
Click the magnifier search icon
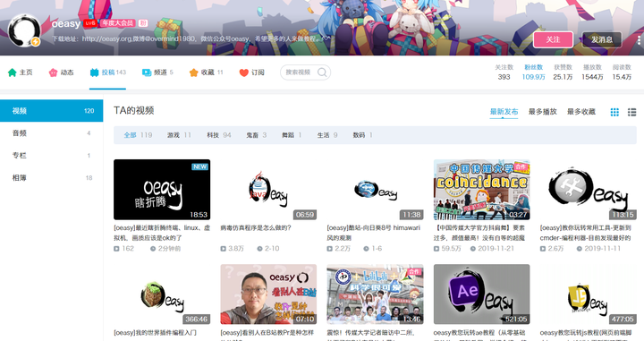pos(322,72)
